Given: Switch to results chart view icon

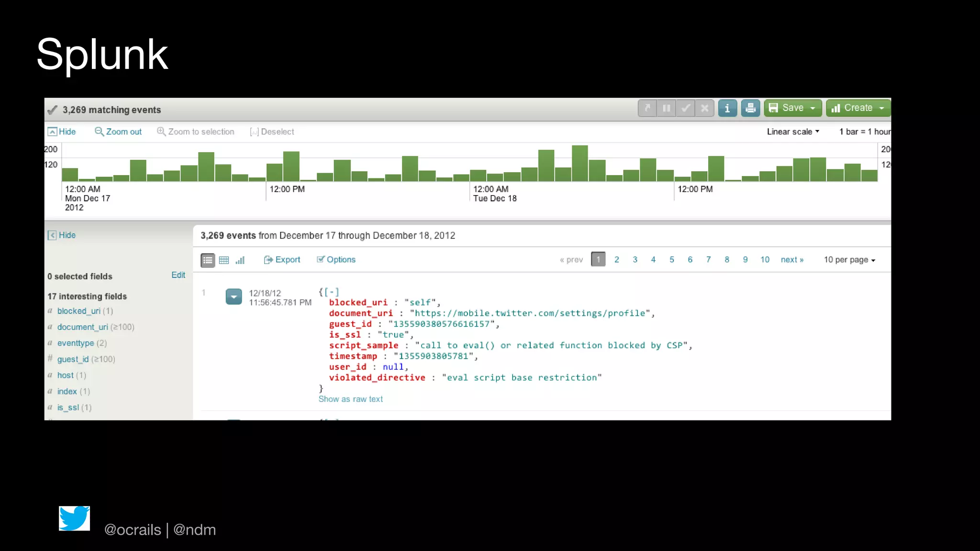Looking at the screenshot, I should [x=240, y=260].
